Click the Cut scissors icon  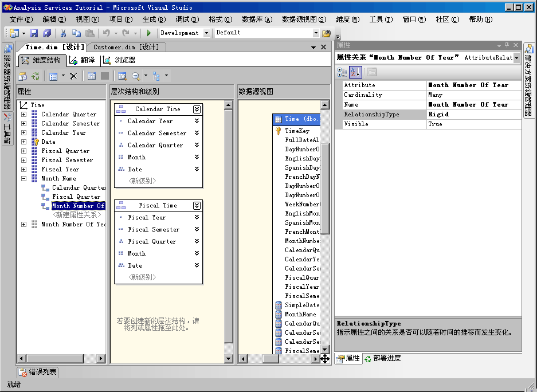(x=64, y=33)
